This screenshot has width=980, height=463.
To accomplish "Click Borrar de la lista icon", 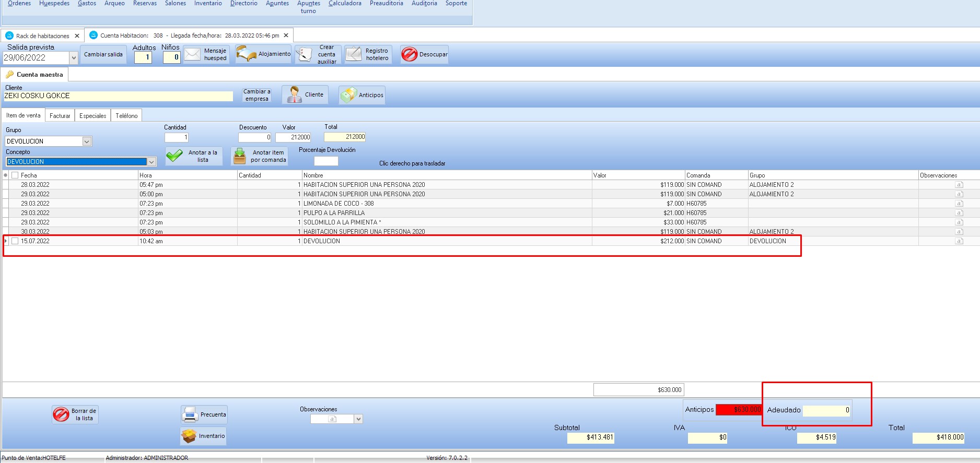I will pyautogui.click(x=61, y=414).
